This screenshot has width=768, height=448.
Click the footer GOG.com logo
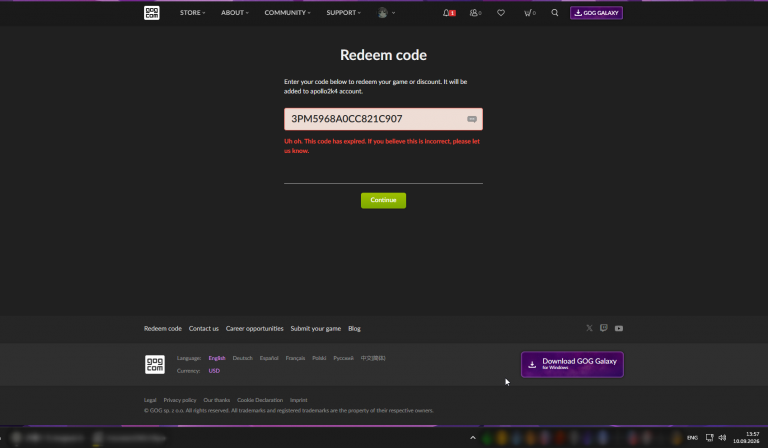tap(155, 364)
